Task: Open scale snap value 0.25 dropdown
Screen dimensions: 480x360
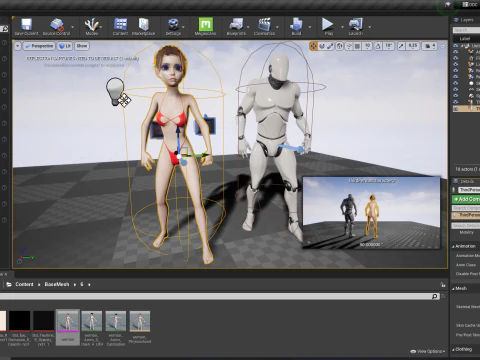Action: [x=413, y=46]
